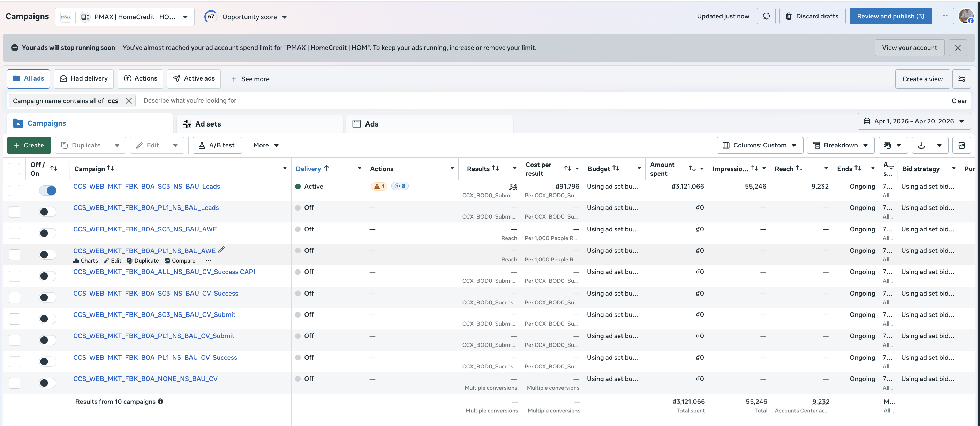Open Charts for the PL1_NS_BAU_AWE campaign
980x426 pixels.
[x=85, y=260]
